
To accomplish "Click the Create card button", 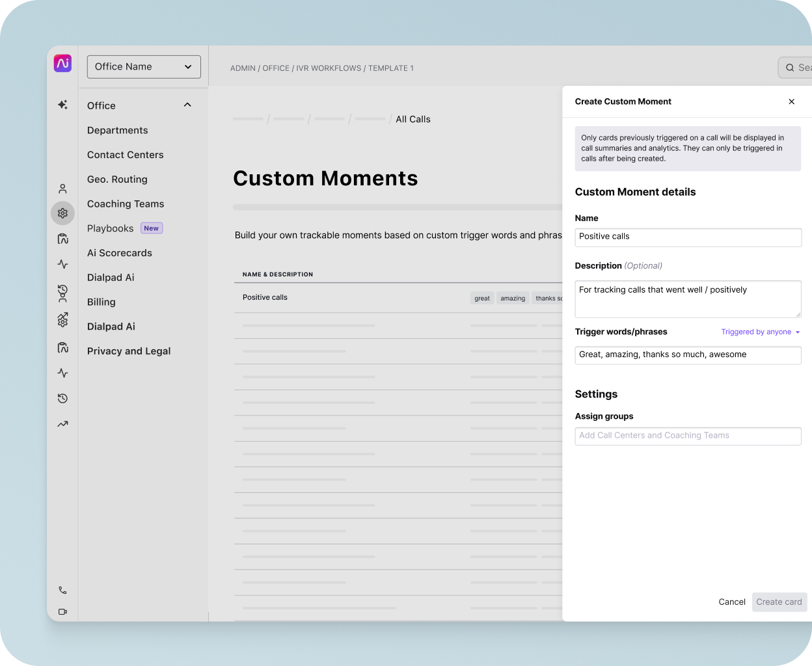I will click(x=779, y=602).
